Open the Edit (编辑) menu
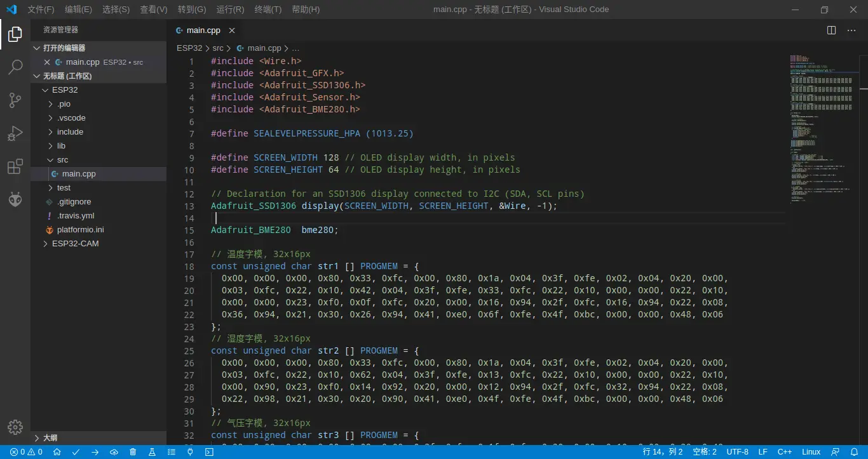The width and height of the screenshot is (868, 459). (x=78, y=10)
